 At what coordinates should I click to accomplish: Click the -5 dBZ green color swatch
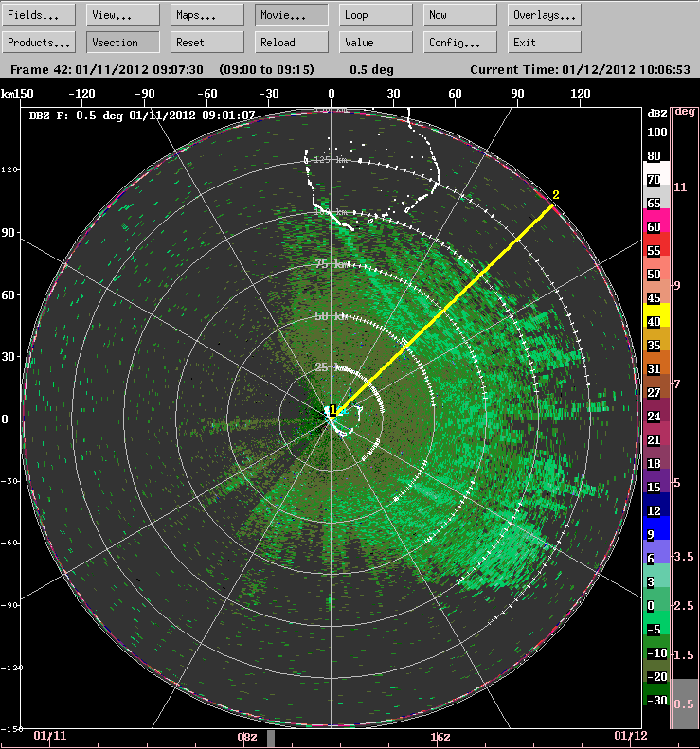click(656, 623)
